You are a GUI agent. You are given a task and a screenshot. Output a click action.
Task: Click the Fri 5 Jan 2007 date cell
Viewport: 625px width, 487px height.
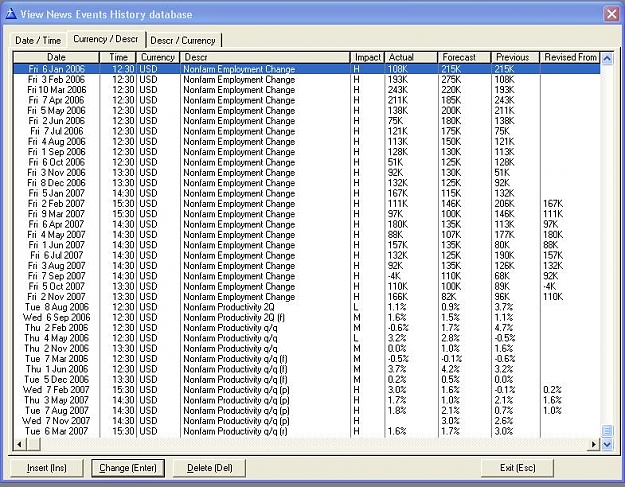pyautogui.click(x=56, y=193)
